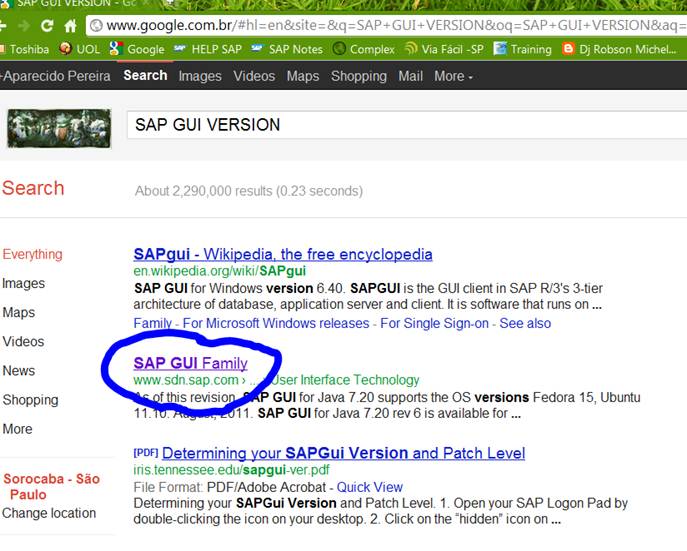Screen dimensions: 687x551
Task: Click the Sorocaba - São Paulo location text
Action: (x=52, y=487)
